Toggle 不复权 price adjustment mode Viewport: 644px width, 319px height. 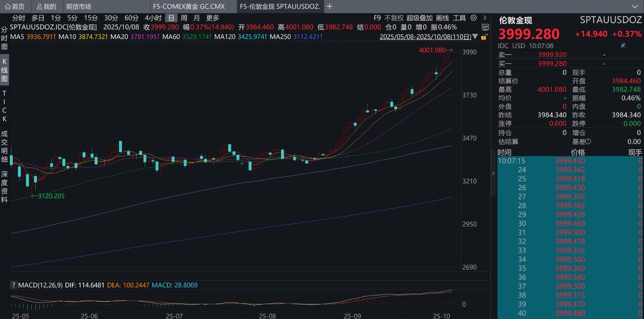(394, 18)
